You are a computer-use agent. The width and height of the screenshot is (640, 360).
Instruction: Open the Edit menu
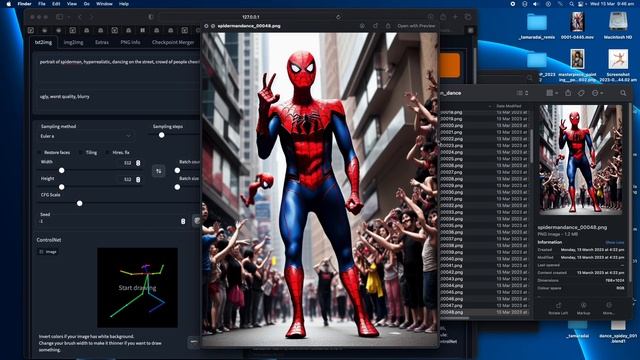point(56,4)
